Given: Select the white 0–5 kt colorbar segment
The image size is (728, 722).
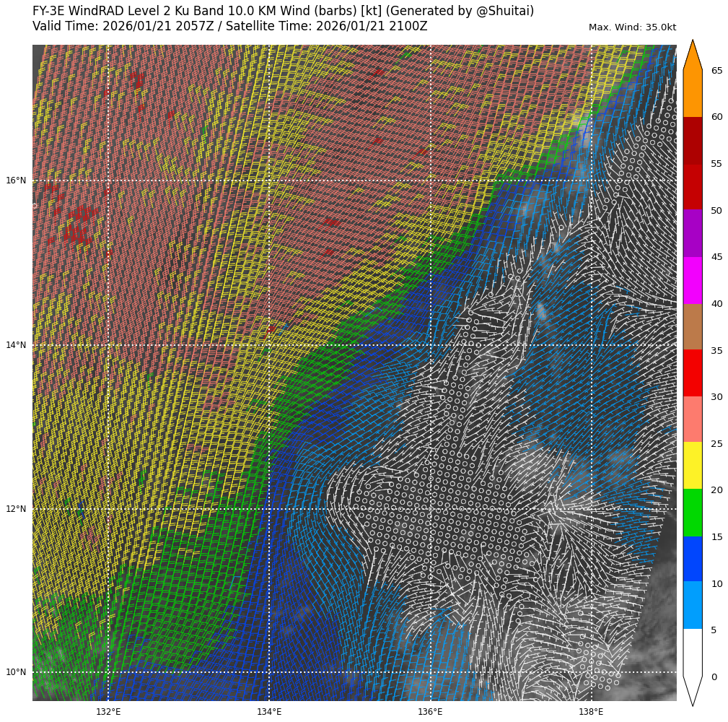Looking at the screenshot, I should tap(692, 652).
